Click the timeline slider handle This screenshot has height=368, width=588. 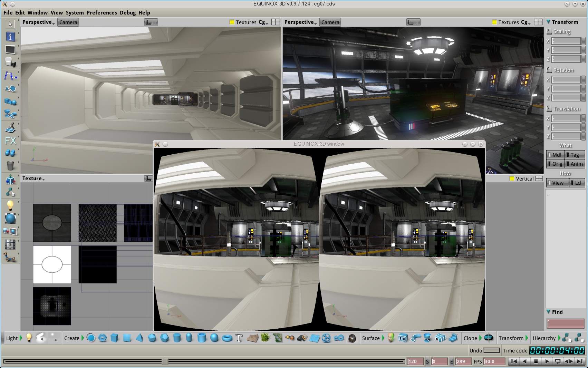[x=165, y=361]
